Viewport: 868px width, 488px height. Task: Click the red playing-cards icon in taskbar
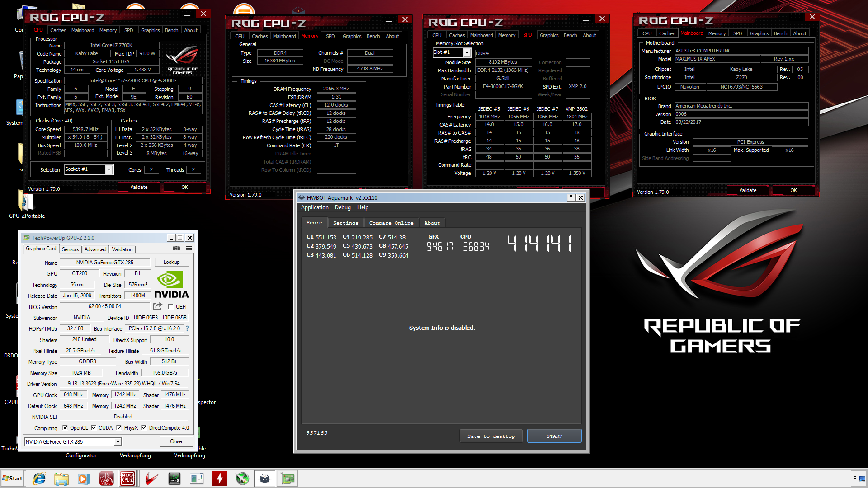(106, 479)
